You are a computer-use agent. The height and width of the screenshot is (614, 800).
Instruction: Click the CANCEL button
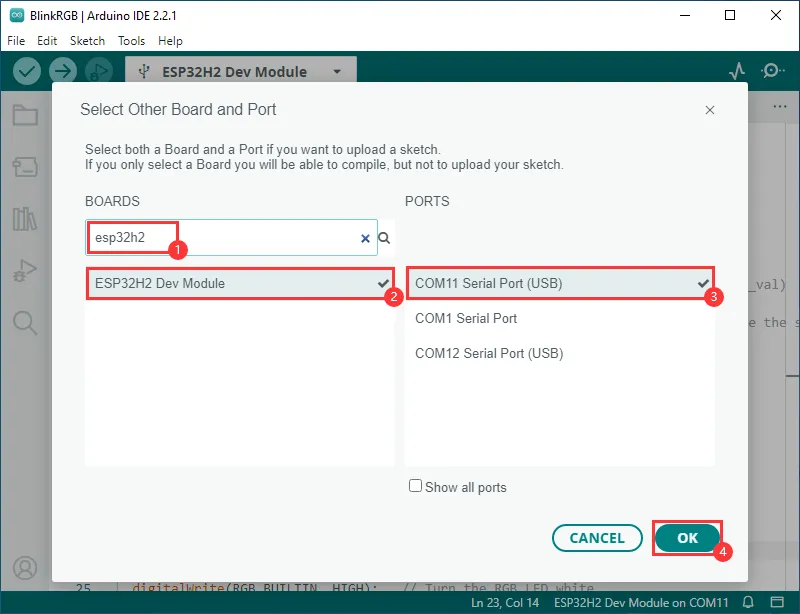[597, 538]
